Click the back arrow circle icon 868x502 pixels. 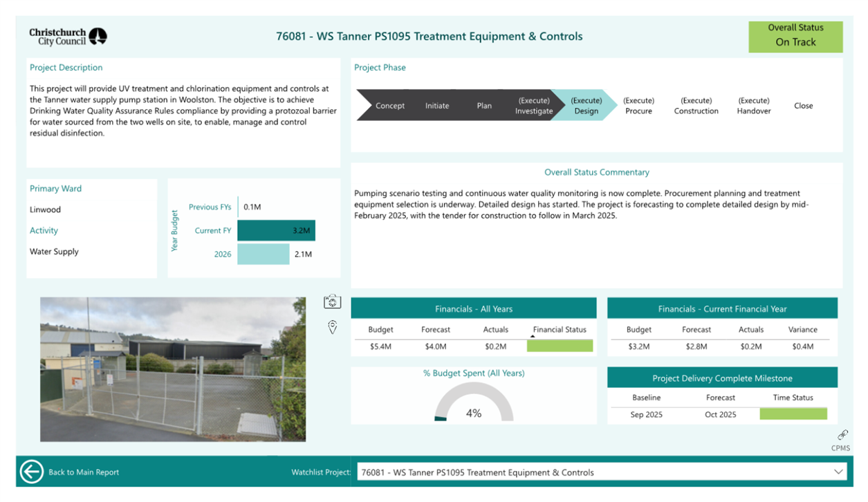point(32,472)
